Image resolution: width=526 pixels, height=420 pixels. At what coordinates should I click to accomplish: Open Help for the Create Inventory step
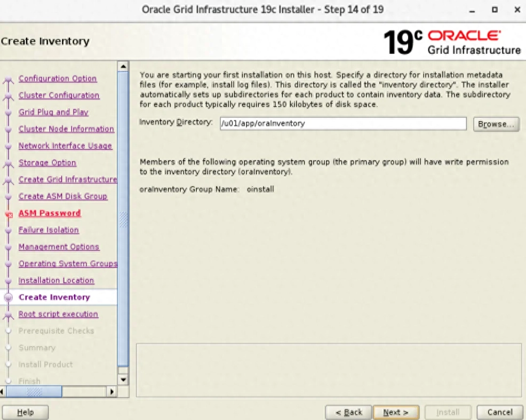pyautogui.click(x=25, y=412)
